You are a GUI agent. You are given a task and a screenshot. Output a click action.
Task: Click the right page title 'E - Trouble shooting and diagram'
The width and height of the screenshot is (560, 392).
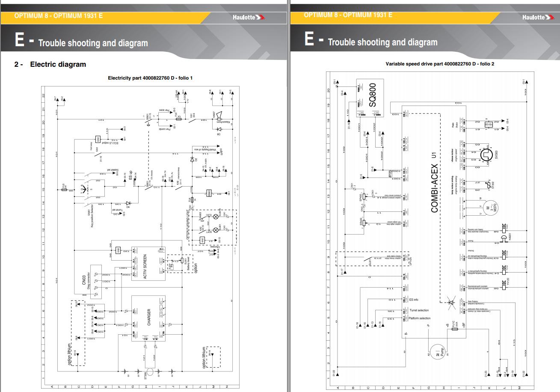371,40
